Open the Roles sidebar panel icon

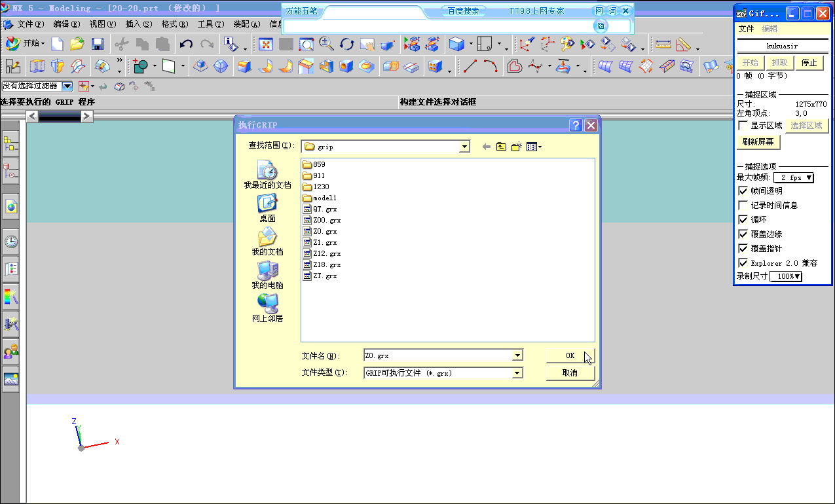[x=11, y=351]
